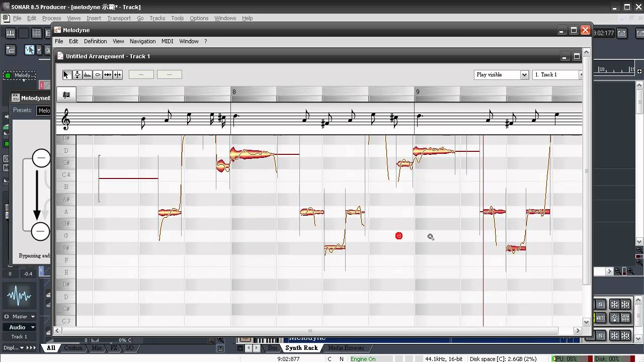Click the horizontal scrollbar thumb in Melodyne
This screenshot has width=644, height=362.
(x=310, y=331)
